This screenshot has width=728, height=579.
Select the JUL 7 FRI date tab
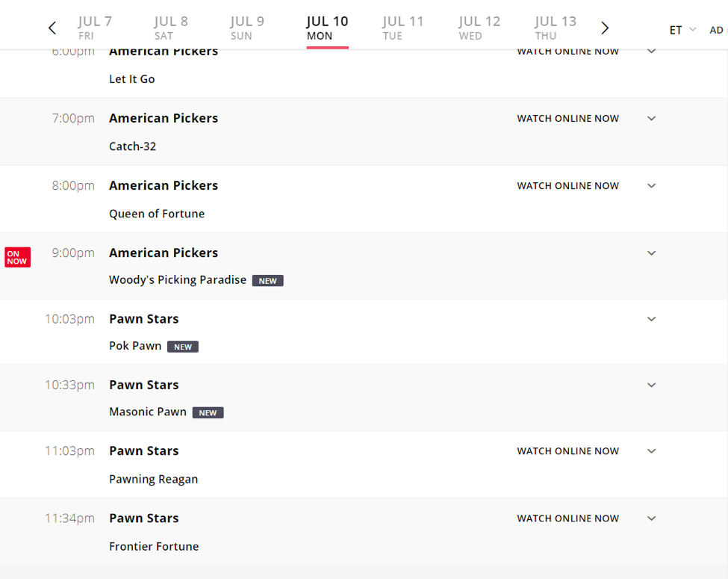coord(95,28)
